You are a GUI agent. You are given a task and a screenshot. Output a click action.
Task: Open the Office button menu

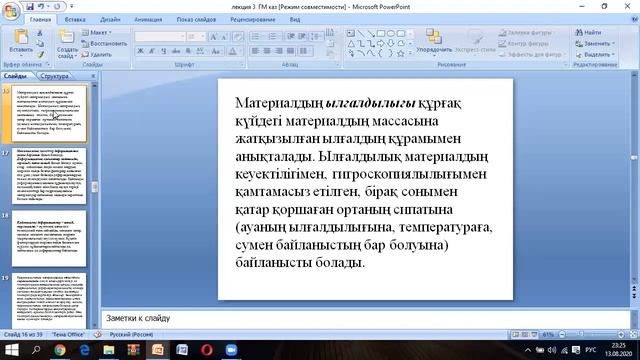(11, 11)
